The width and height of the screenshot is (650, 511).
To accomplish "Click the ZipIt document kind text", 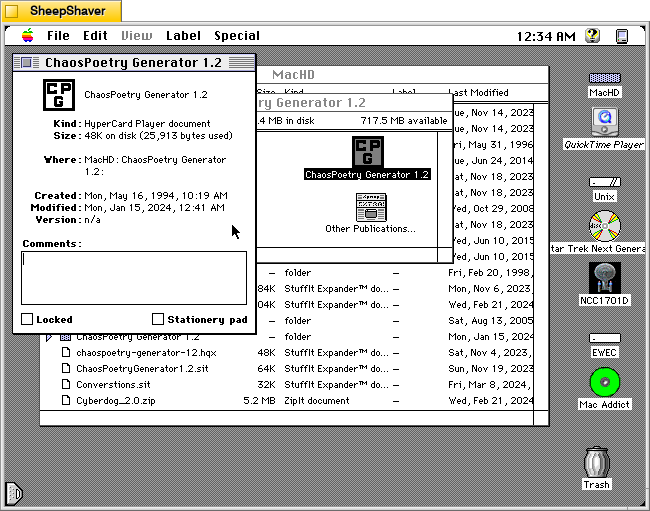I will [317, 401].
